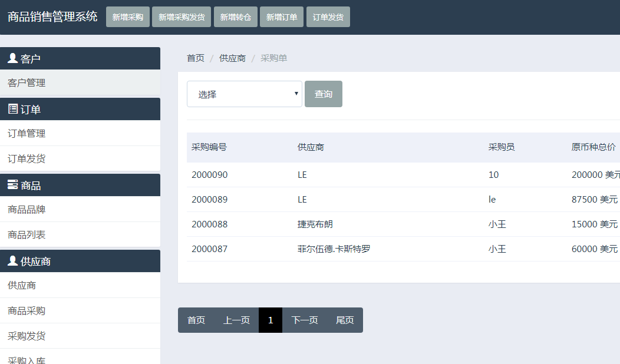Click 供应商 breadcrumb link

pos(232,58)
